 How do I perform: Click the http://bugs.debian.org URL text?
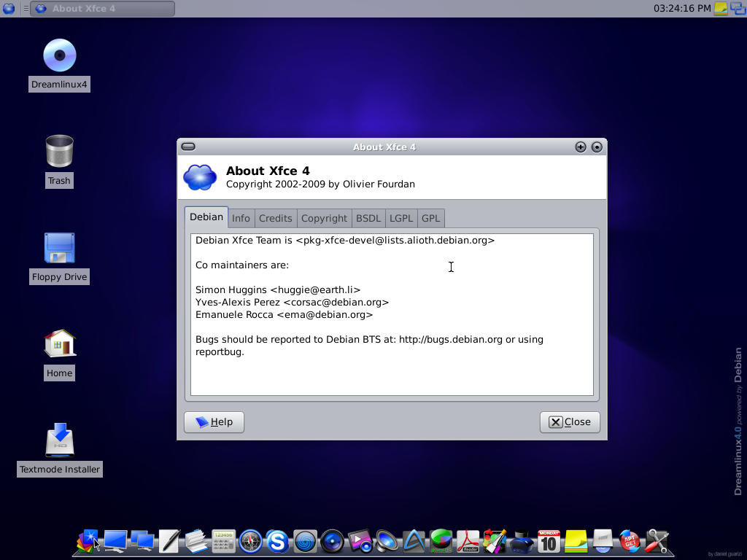(451, 340)
